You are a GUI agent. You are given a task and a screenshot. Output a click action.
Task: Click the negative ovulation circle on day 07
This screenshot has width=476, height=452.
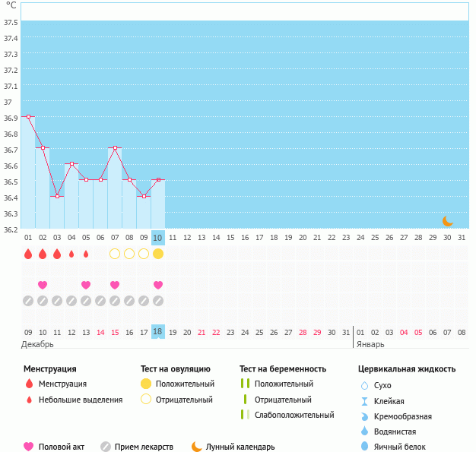click(x=115, y=254)
